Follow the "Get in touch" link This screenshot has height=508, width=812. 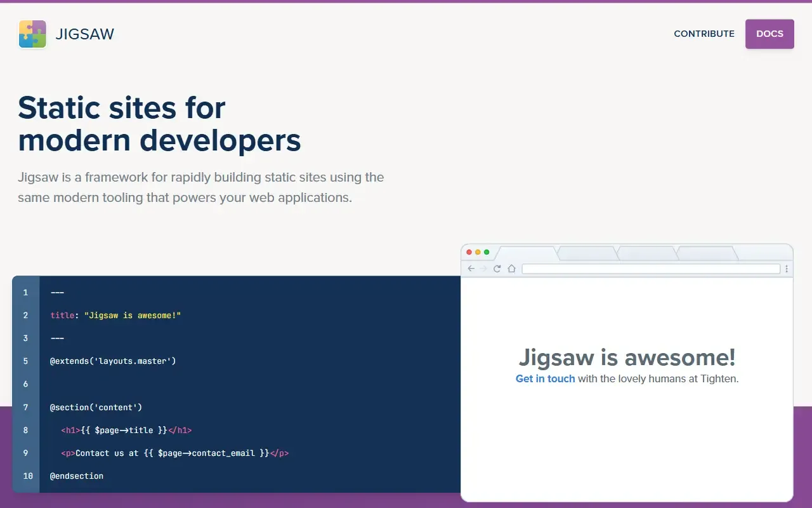546,378
